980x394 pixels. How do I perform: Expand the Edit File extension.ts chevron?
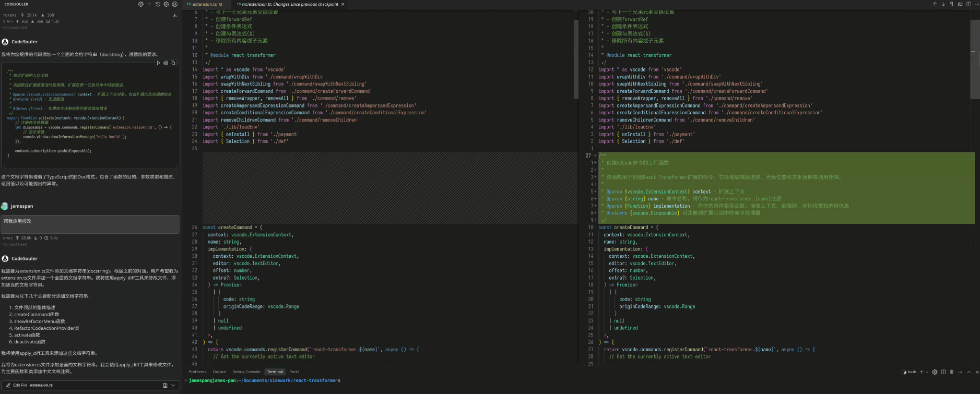(173, 386)
